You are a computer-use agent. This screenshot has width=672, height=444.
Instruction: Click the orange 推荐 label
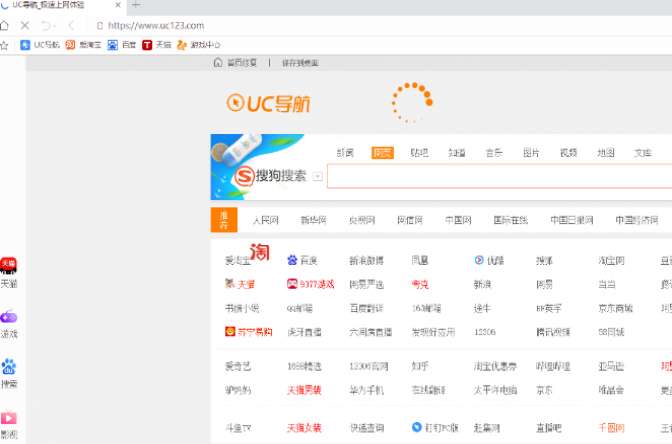click(x=224, y=220)
